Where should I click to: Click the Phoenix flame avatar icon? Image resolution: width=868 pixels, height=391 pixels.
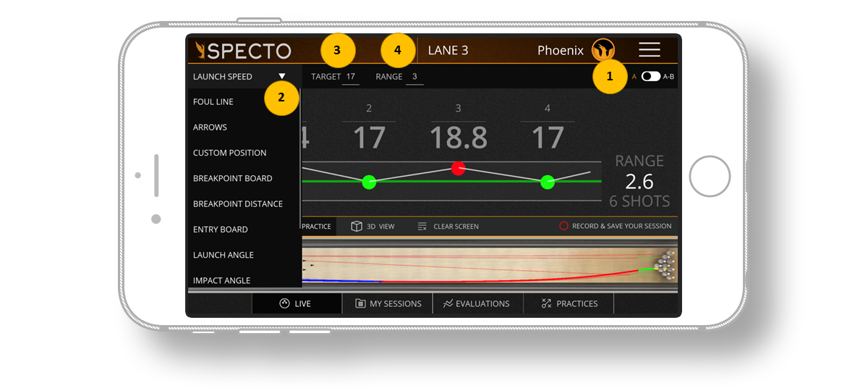(603, 50)
